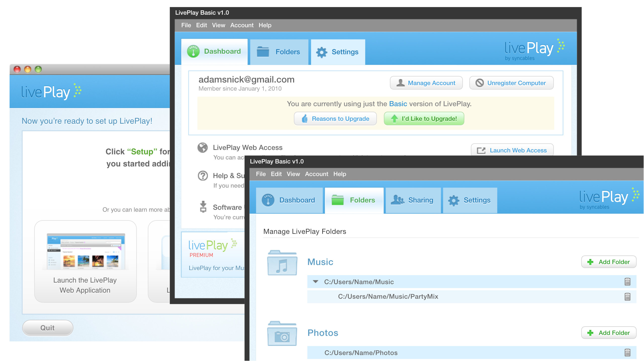This screenshot has height=361, width=644.
Task: Open Dashboard tab in back LivePlay window
Action: 214,52
